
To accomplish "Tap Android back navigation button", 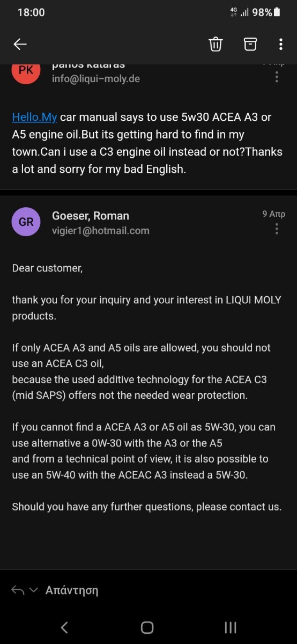I will (64, 627).
